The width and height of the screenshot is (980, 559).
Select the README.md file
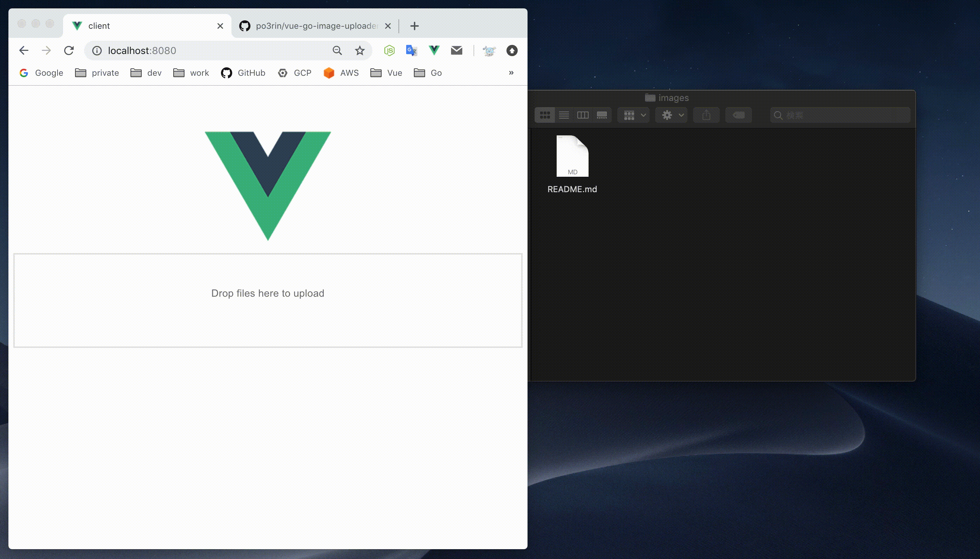click(x=572, y=157)
